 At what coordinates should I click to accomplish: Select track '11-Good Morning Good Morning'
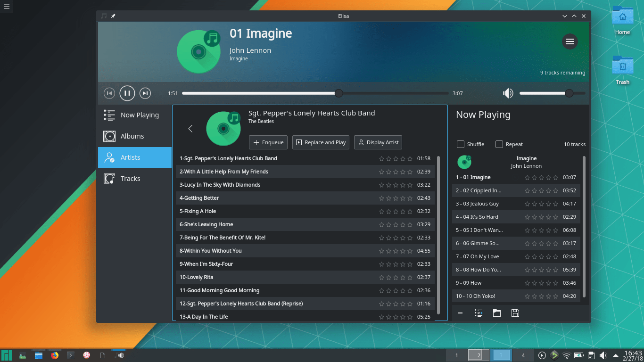pos(305,290)
